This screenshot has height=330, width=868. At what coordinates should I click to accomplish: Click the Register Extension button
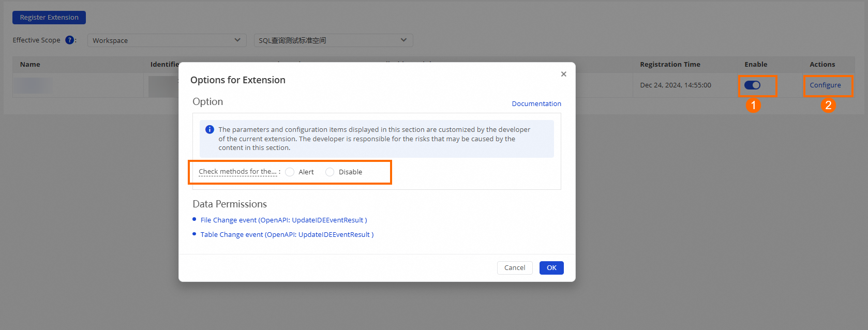[49, 18]
